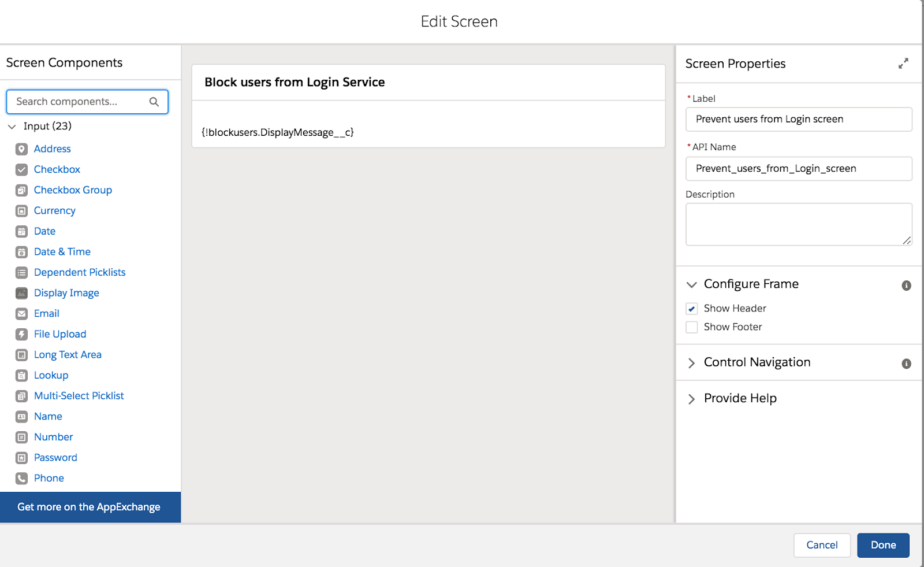Choose the Checkbox component link
The width and height of the screenshot is (924, 567).
click(57, 169)
